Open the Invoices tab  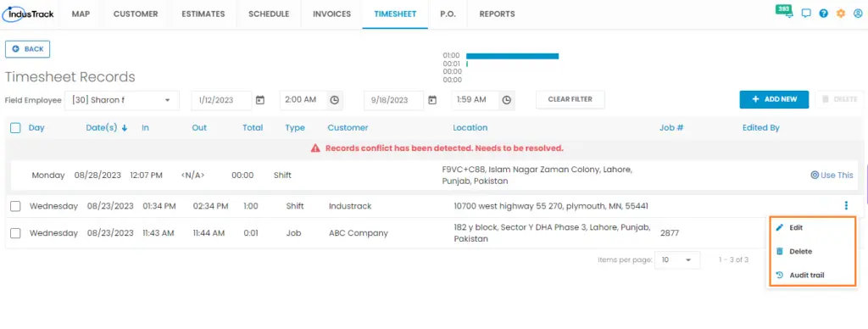331,14
